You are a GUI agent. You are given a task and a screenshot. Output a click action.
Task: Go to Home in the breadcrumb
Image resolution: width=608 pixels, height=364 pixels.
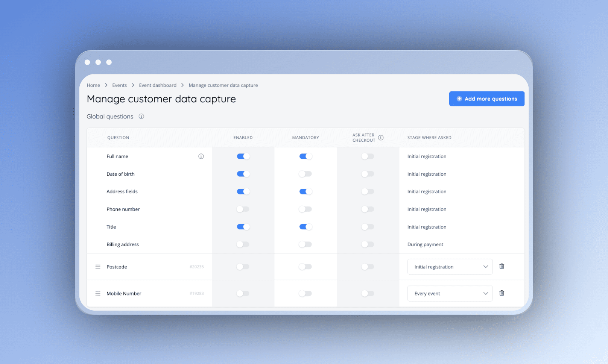point(93,85)
